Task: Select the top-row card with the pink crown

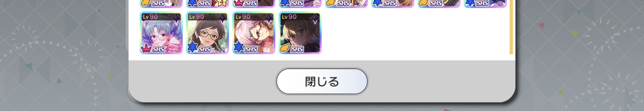Action: tap(254, 4)
